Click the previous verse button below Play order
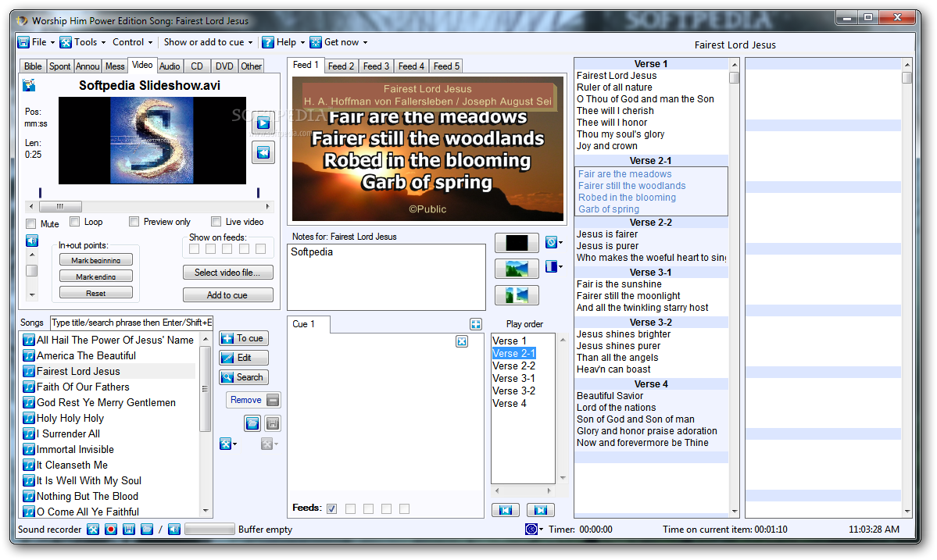 tap(506, 510)
